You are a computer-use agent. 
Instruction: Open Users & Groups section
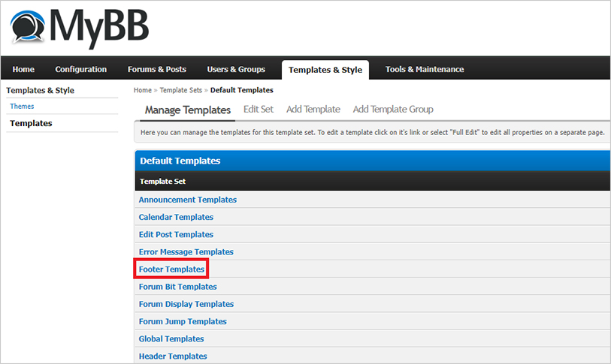[x=236, y=69]
